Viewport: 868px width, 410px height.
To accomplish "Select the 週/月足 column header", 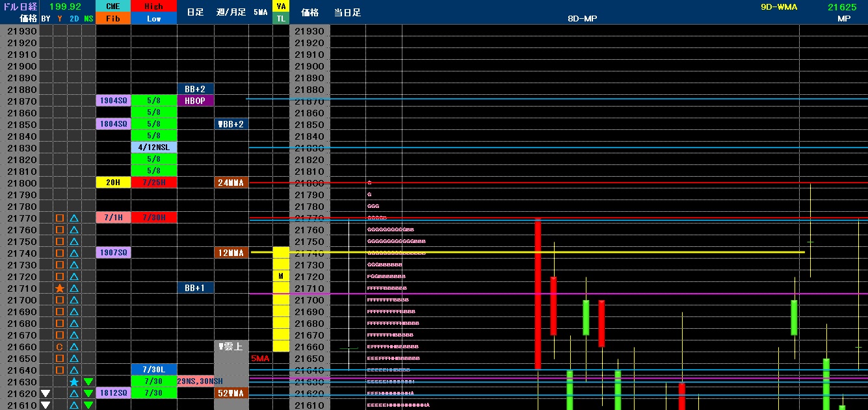I will pos(231,12).
